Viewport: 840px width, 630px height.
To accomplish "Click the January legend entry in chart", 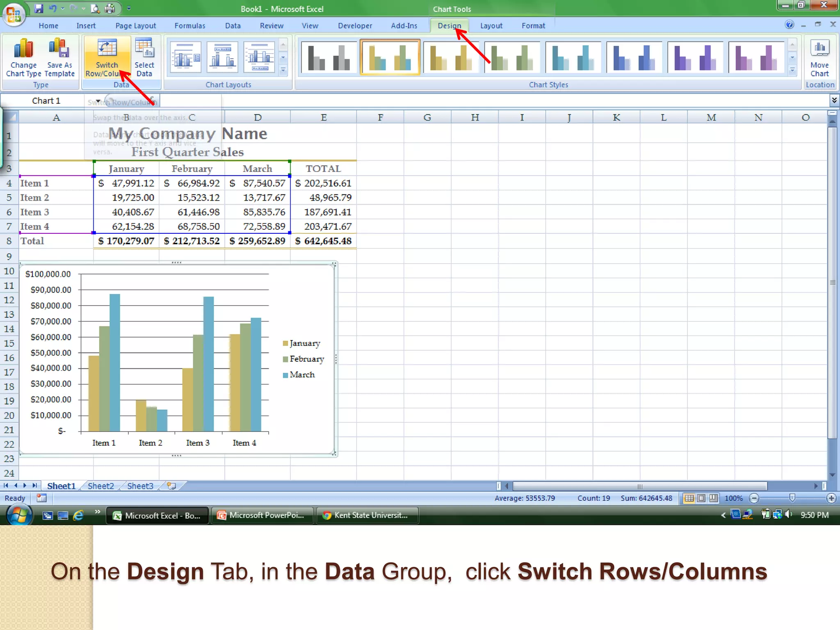I will [x=301, y=343].
